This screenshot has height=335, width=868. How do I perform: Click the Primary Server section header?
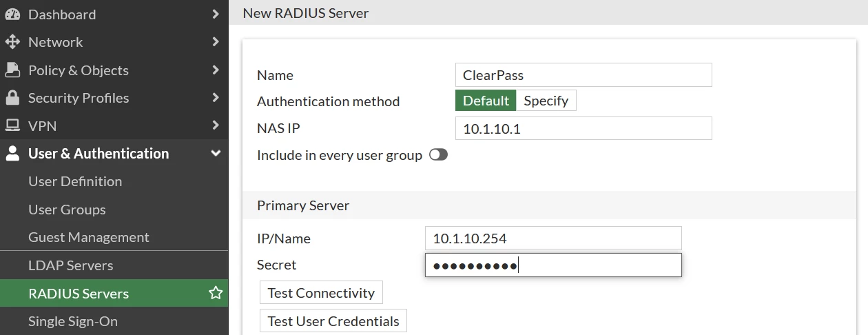(x=303, y=205)
